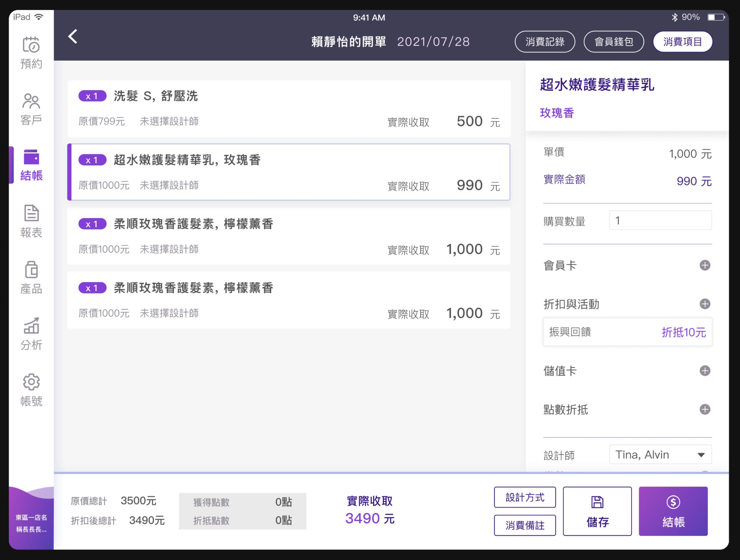Add a 儲值卡 stored-value card
Viewport: 740px width, 560px height.
[x=705, y=370]
